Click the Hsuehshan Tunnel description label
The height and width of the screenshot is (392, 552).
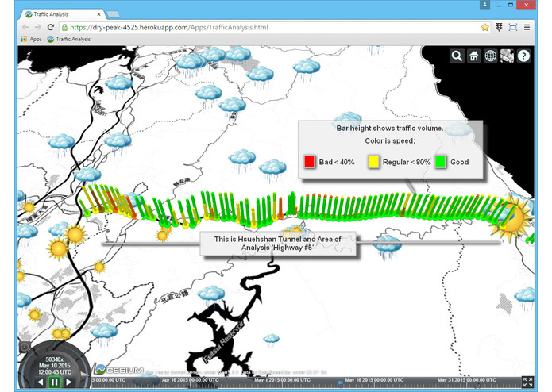278,244
